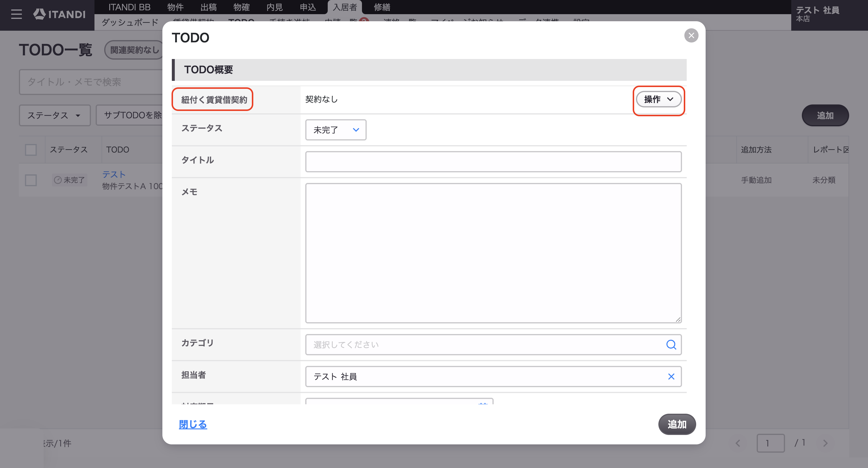Viewport: 868px width, 468px height.
Task: Click the ITANDI logo
Action: (x=59, y=14)
